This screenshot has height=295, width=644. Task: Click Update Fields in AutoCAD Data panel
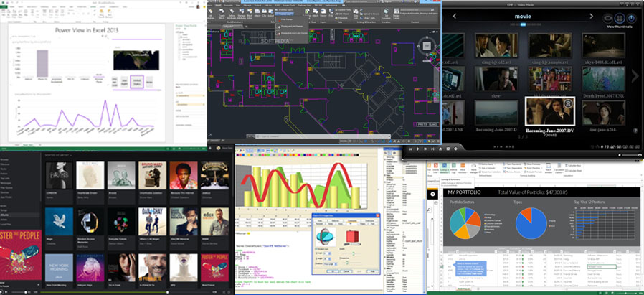(x=343, y=10)
